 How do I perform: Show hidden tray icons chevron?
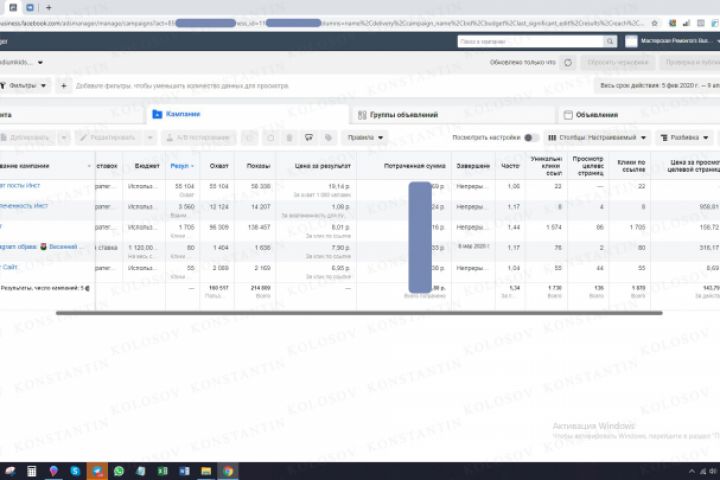692,471
